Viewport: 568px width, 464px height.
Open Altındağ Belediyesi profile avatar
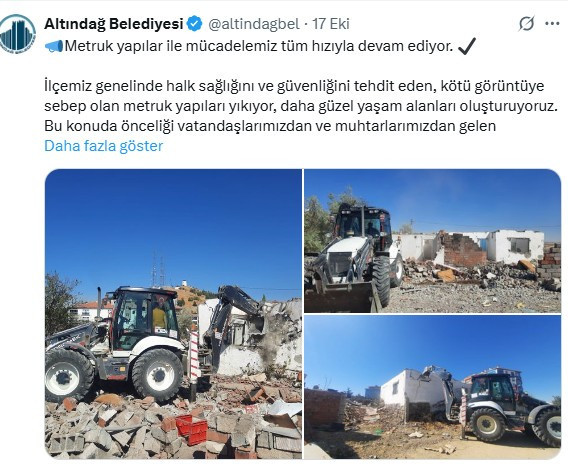point(17,34)
